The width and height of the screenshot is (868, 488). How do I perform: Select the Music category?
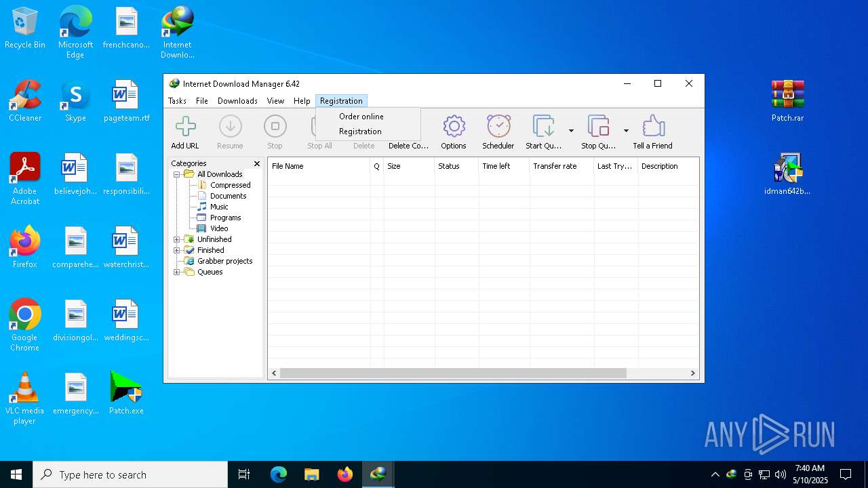(219, 207)
